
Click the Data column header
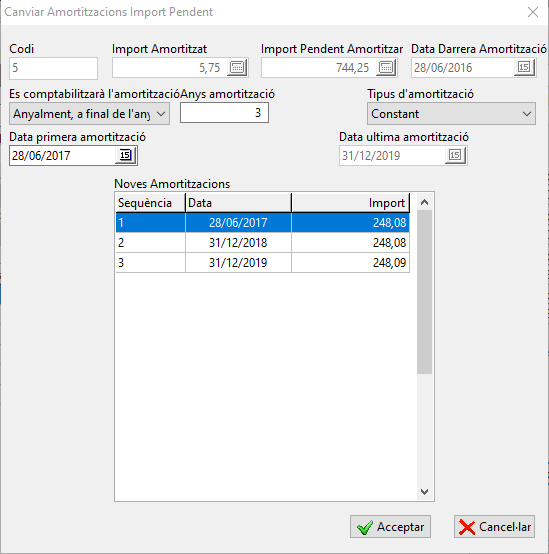[238, 203]
